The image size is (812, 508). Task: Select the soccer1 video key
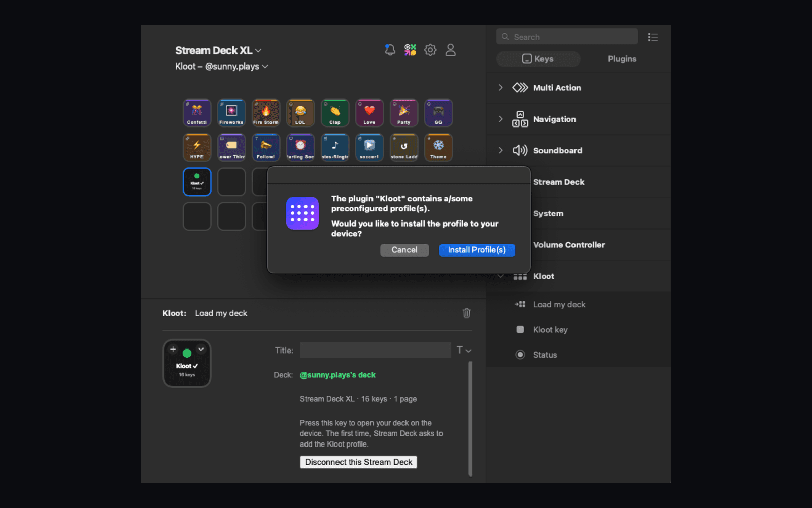[369, 147]
